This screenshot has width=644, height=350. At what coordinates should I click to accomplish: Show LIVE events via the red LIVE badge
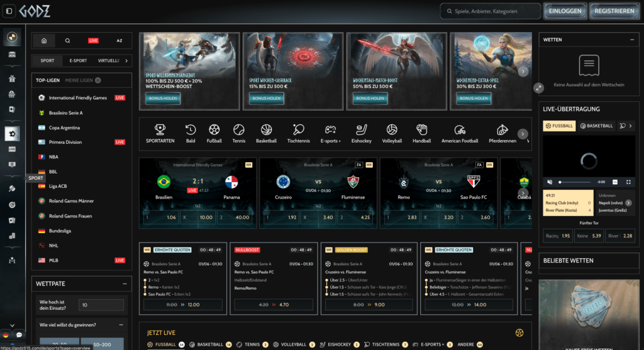(93, 41)
